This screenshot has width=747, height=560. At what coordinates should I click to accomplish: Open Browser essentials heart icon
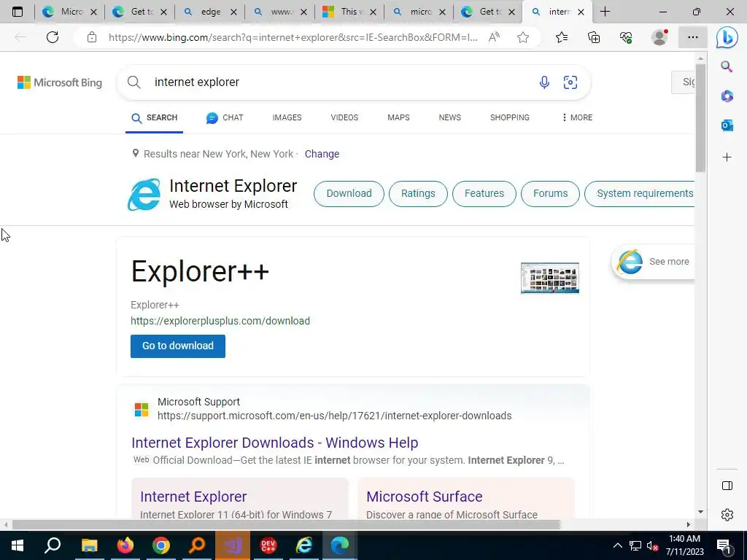626,37
